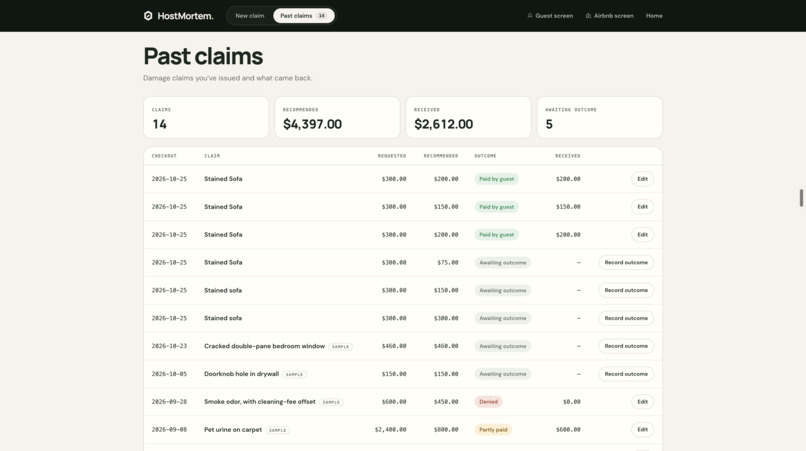This screenshot has width=806, height=451.
Task: Open the Guest screen link
Action: pyautogui.click(x=550, y=16)
